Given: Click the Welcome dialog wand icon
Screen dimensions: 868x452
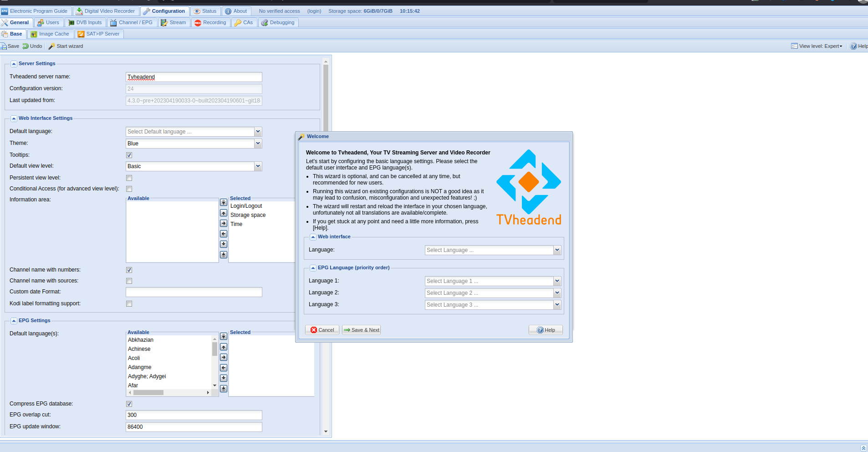Looking at the screenshot, I should pos(301,137).
